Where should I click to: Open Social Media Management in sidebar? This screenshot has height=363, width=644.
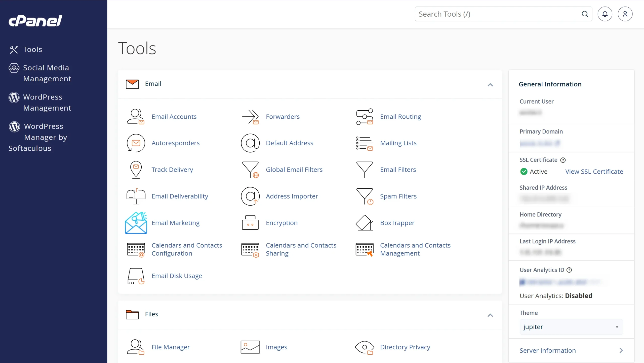coord(40,73)
